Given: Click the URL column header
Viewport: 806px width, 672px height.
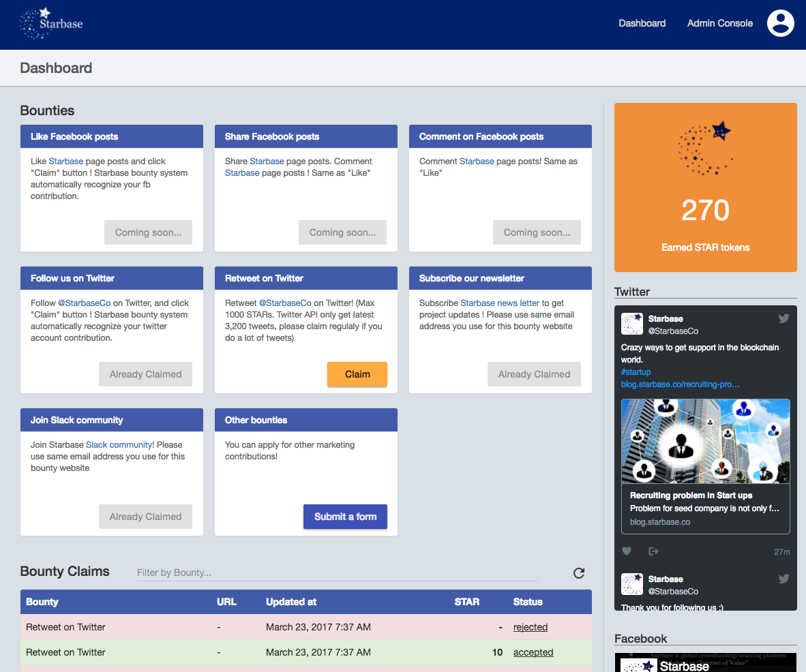Looking at the screenshot, I should [x=226, y=602].
